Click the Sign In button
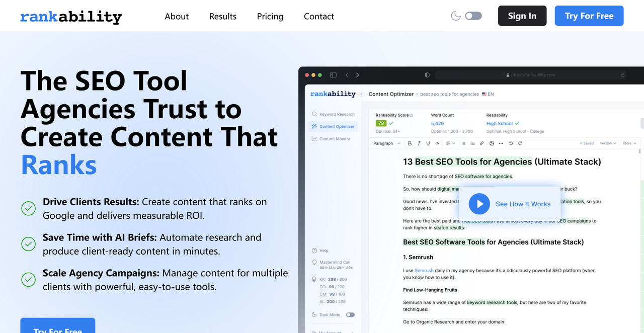 [x=522, y=16]
